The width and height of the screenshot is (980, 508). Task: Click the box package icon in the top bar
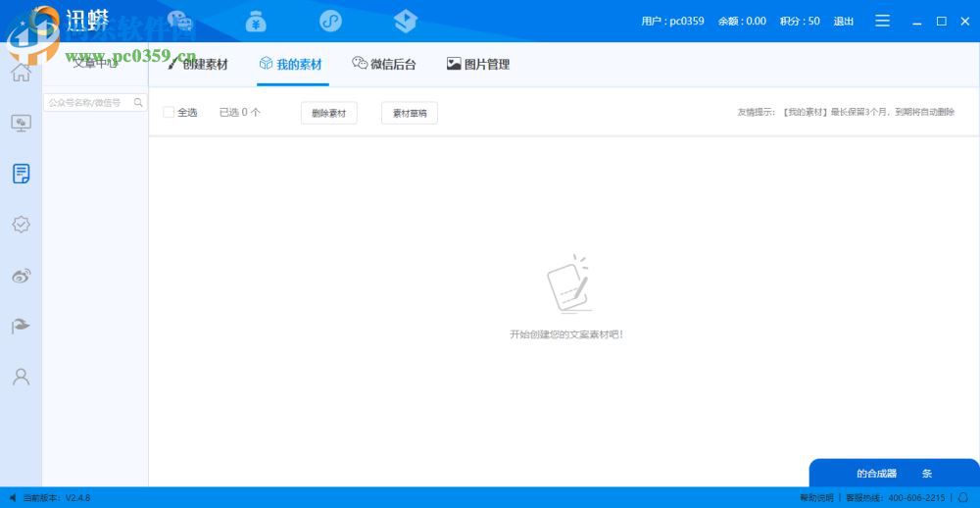[x=406, y=22]
